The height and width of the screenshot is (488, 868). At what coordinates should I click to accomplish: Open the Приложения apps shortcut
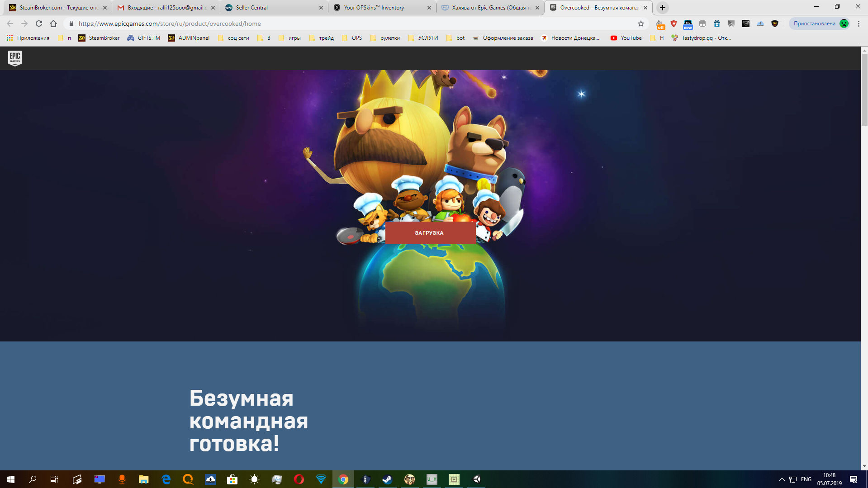pos(28,38)
